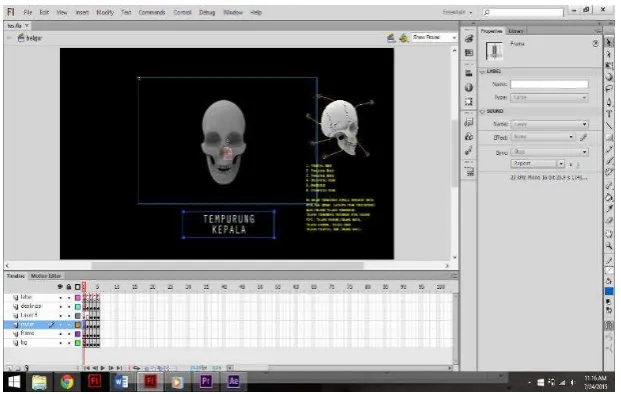
Task: Select the Hand tool
Action: point(609,234)
